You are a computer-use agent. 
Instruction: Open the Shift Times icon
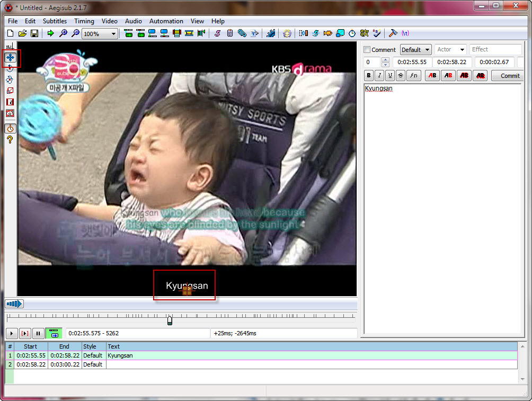(303, 33)
